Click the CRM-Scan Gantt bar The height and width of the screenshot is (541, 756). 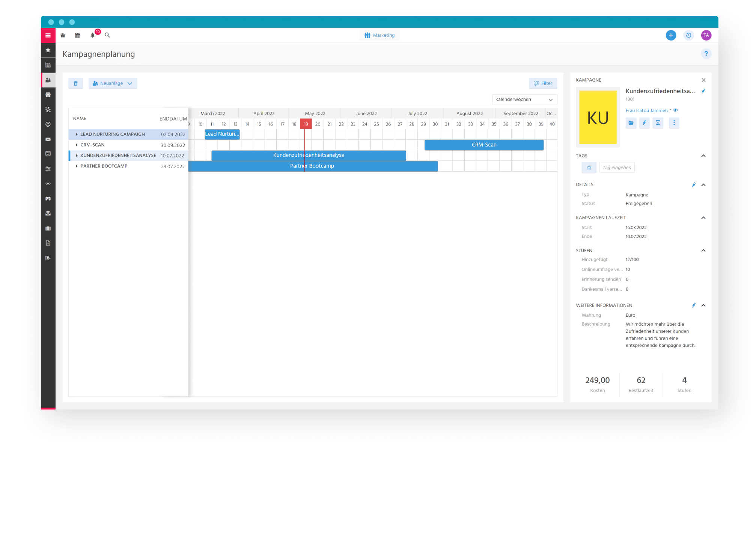point(484,145)
